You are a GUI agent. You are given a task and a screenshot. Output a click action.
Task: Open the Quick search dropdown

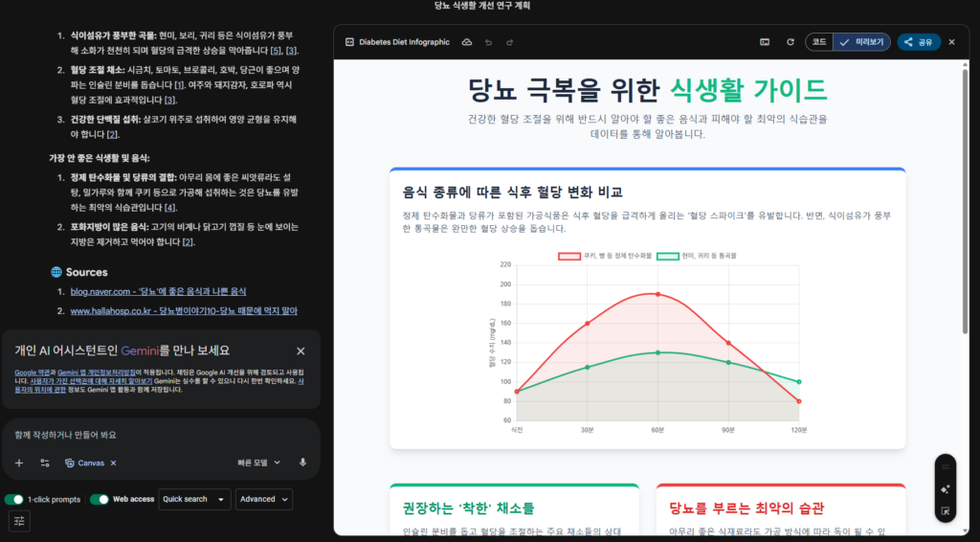tap(195, 499)
